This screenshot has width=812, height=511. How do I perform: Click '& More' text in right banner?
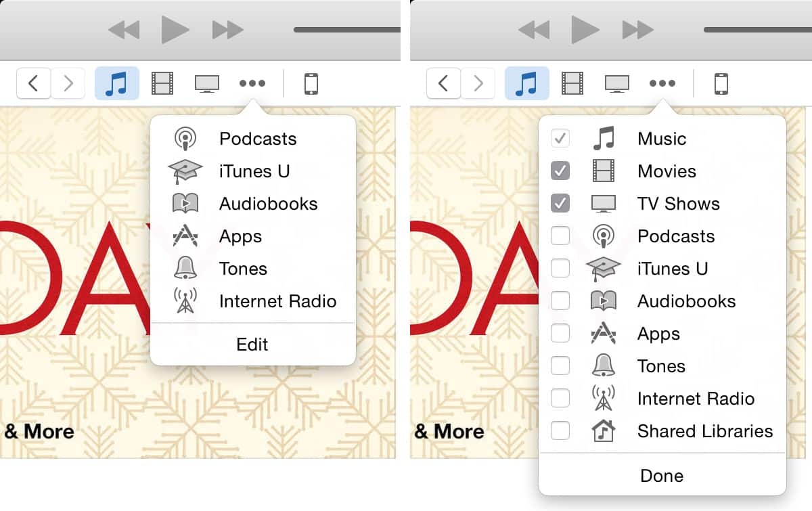click(449, 431)
